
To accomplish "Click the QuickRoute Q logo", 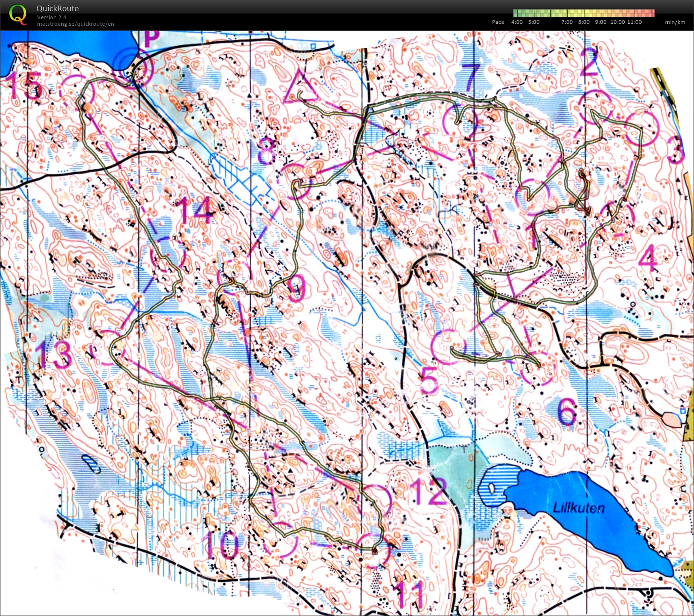I will (18, 14).
